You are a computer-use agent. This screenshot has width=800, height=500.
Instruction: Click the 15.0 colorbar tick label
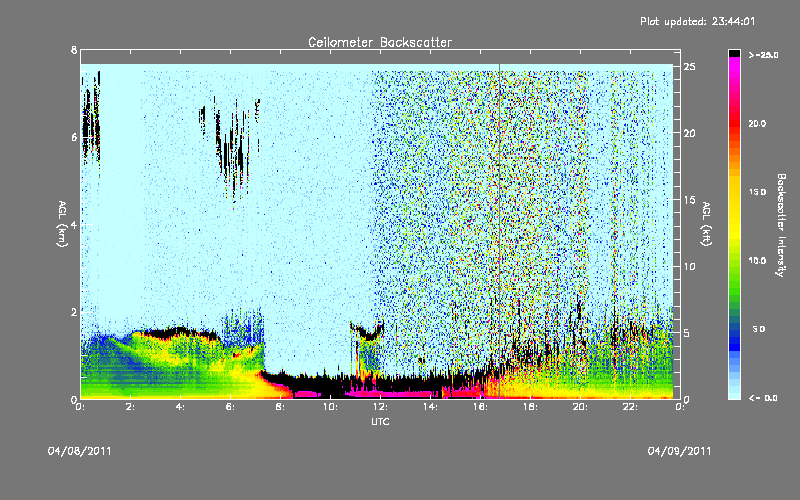[757, 192]
